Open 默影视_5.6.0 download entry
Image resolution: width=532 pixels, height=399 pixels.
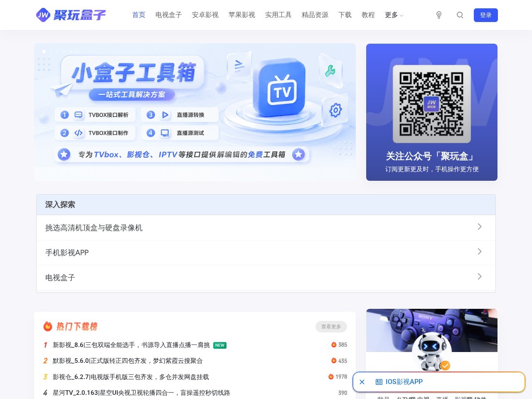[x=128, y=361]
